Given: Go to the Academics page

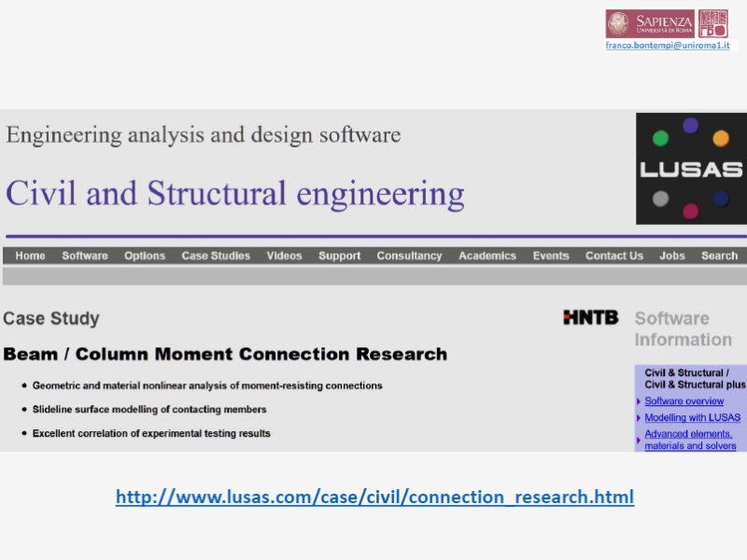Looking at the screenshot, I should click(x=487, y=256).
